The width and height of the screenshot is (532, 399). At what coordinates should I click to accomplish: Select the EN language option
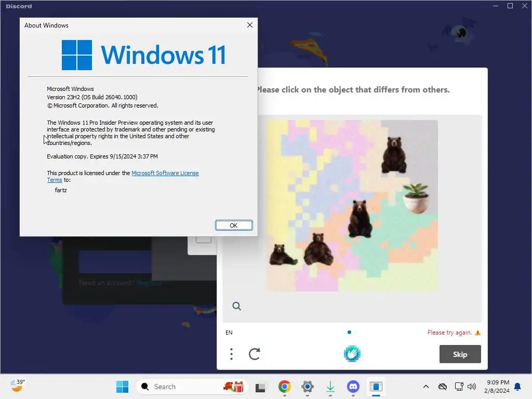229,332
